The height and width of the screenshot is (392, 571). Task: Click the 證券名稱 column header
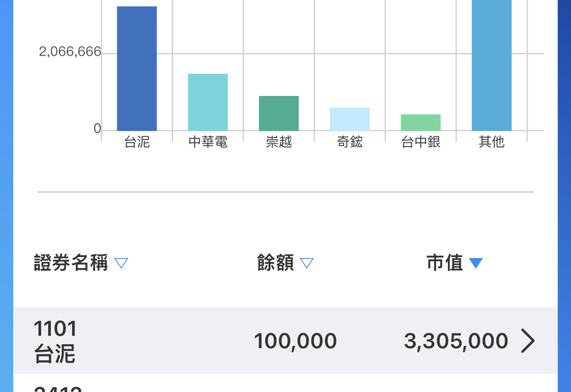(x=71, y=263)
